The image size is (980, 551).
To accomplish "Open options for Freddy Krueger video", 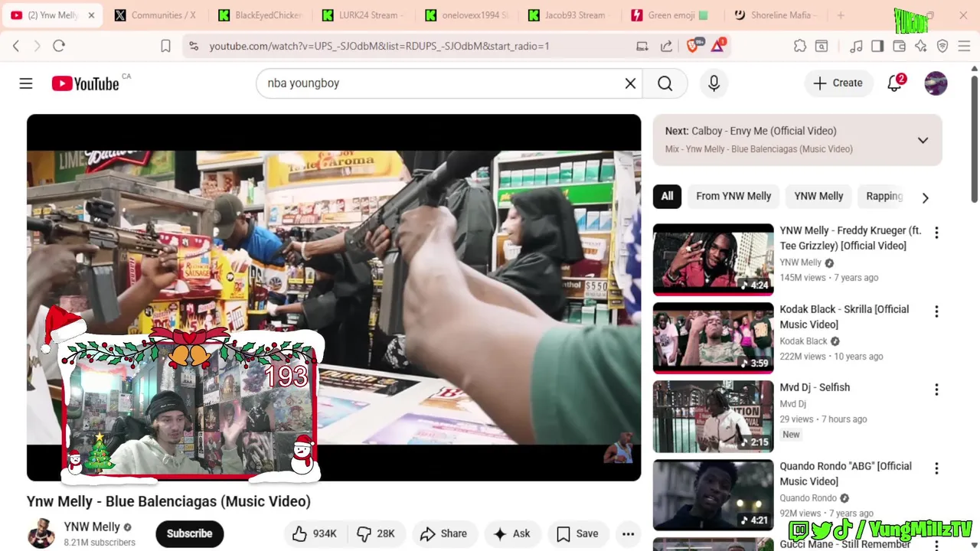I will (936, 233).
